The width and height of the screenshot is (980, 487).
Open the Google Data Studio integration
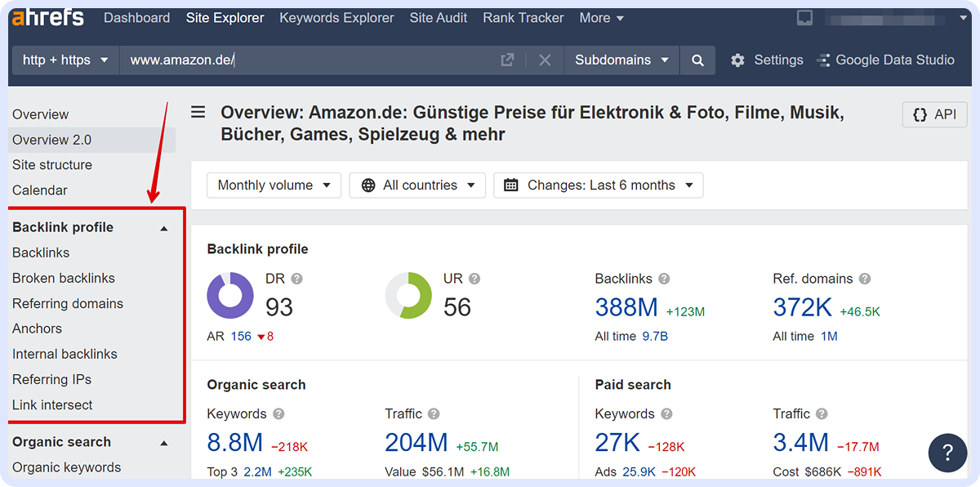point(885,60)
